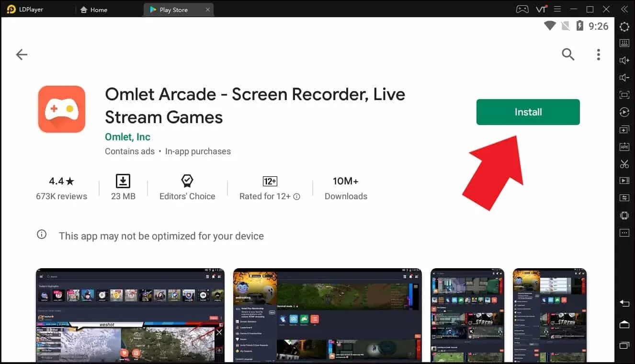Click the shared folder transfer icon
This screenshot has height=364, width=635.
point(624,198)
